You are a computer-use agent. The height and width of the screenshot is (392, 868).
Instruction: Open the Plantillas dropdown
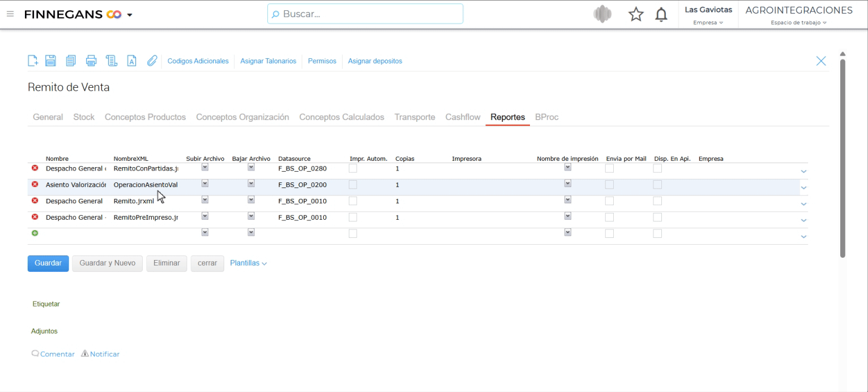click(248, 263)
